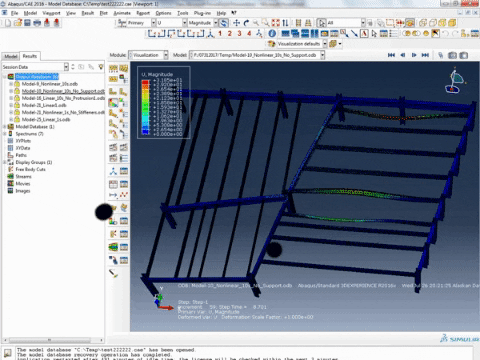
Task: Open the Viewport menu
Action: click(51, 13)
